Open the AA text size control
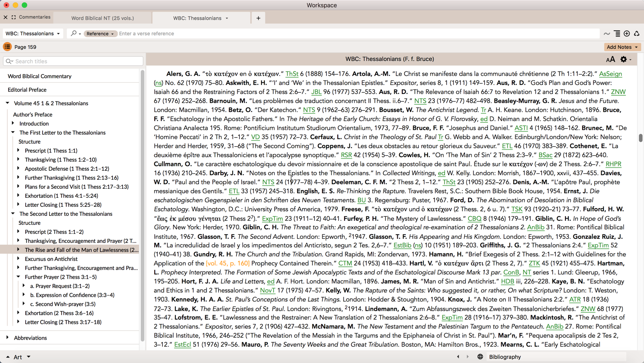644x363 pixels. click(x=610, y=59)
